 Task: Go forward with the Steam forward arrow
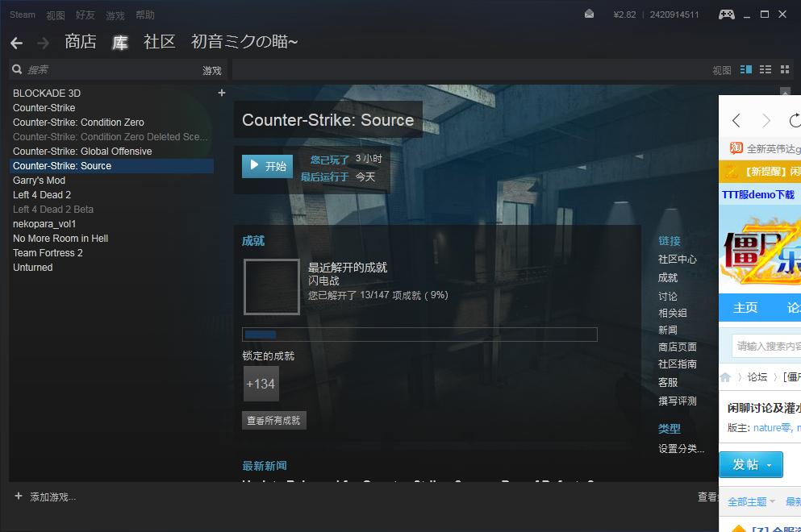click(44, 43)
